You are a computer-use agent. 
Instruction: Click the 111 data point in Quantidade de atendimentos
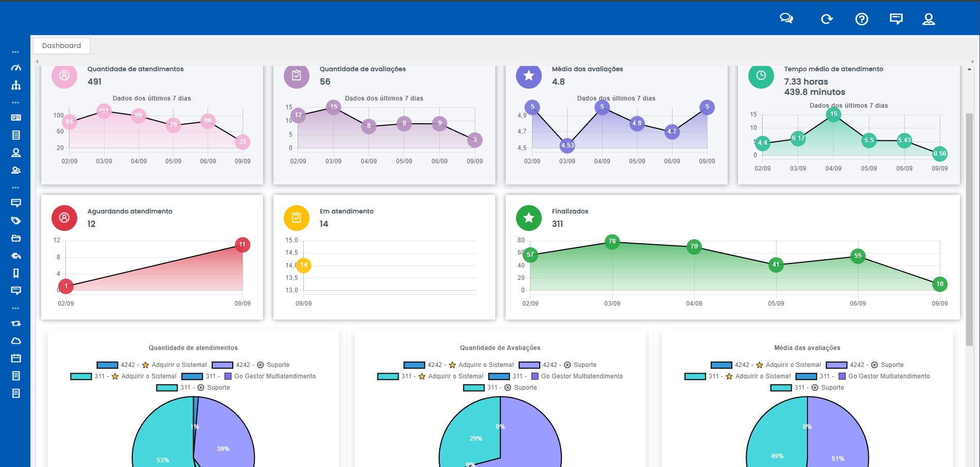coord(104,111)
